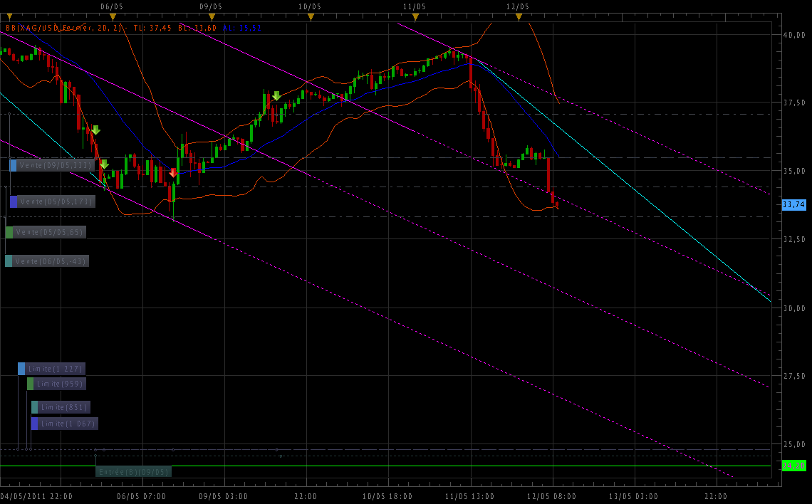
Task: Select the Vente(05/05,173) order label
Action: tap(56, 201)
